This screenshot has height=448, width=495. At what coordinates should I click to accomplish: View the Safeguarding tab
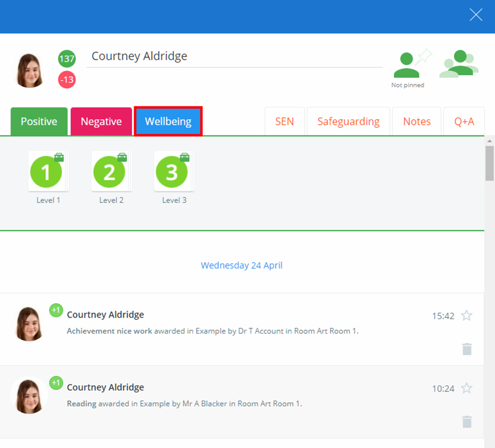(x=348, y=121)
